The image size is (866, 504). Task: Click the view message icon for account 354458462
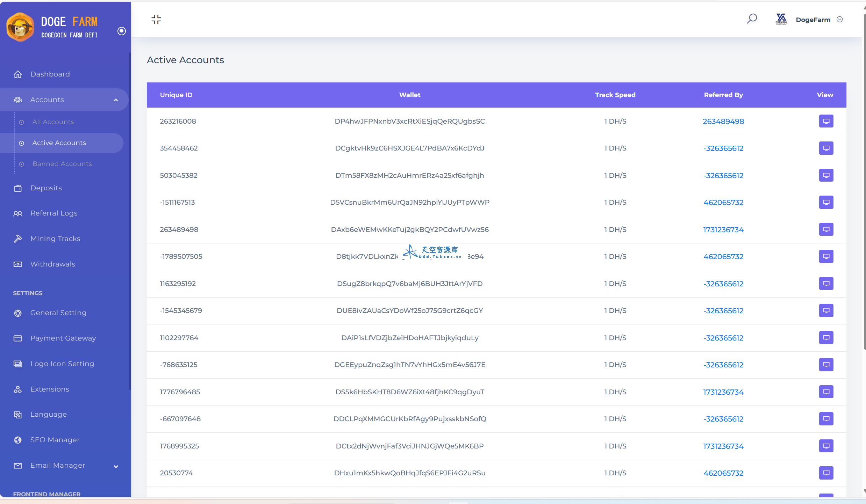(826, 148)
